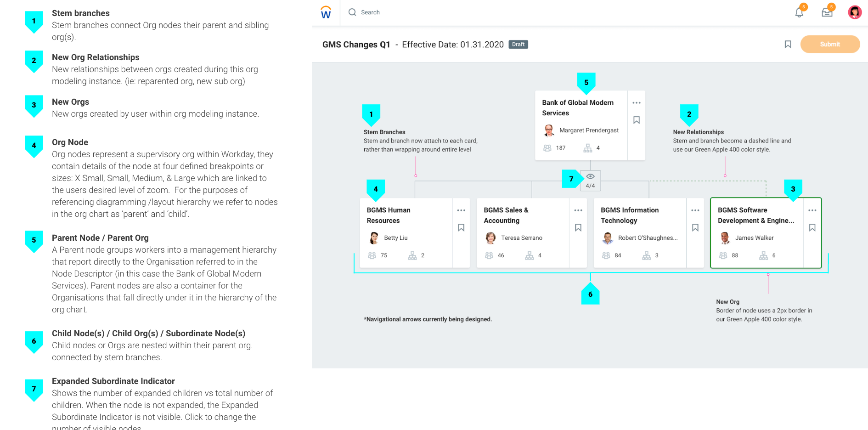
Task: Bookmark the BGMS Software Development node
Action: pyautogui.click(x=812, y=227)
